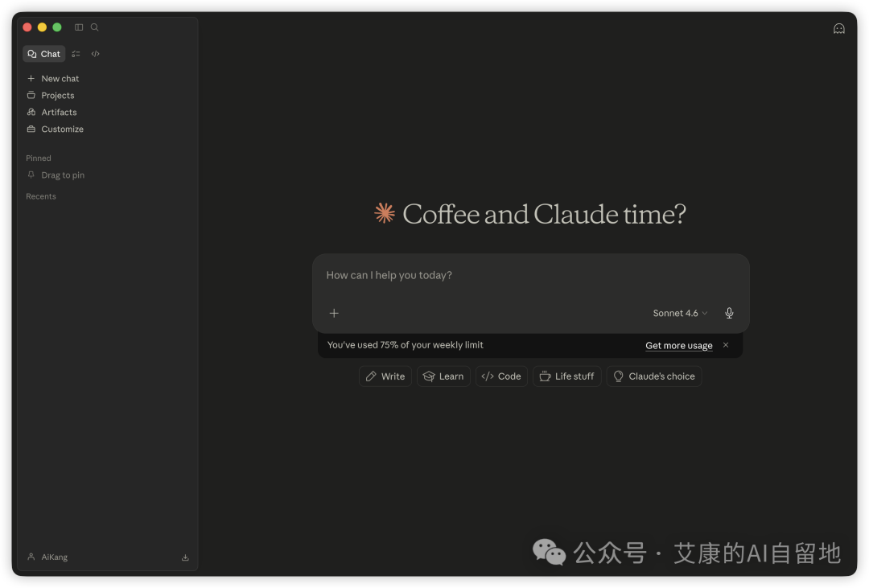Open the Sonnet 4.6 model dropdown
Viewport: 869px width, 588px height.
point(680,313)
